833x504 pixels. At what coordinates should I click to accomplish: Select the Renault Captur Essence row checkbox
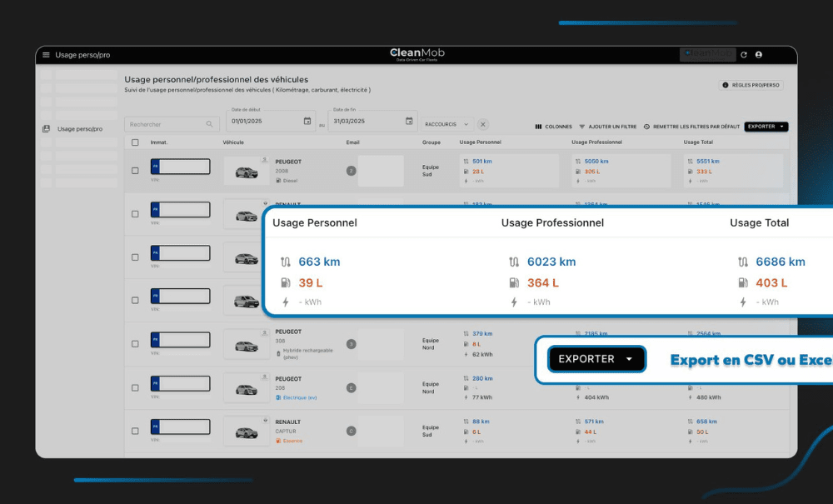(135, 431)
